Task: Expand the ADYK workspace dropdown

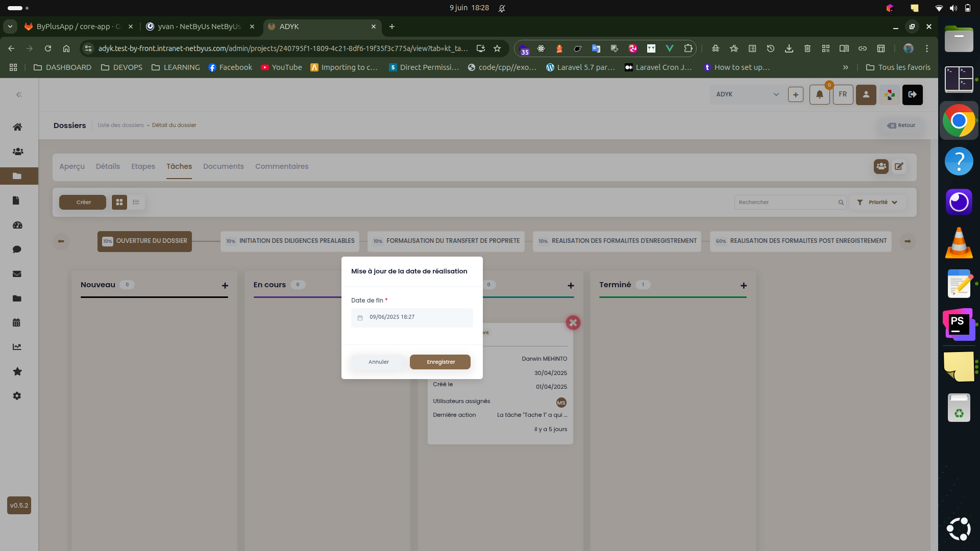Action: point(747,94)
